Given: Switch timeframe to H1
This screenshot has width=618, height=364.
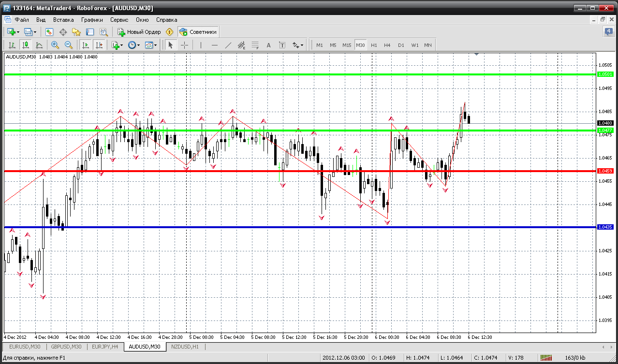Looking at the screenshot, I should point(374,45).
